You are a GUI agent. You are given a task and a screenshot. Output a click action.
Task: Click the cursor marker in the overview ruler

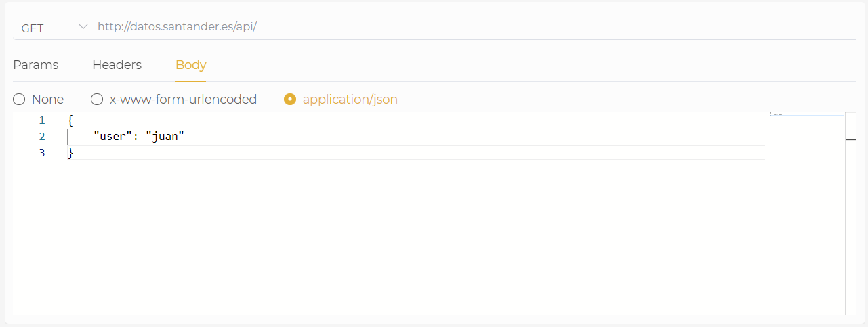click(852, 139)
